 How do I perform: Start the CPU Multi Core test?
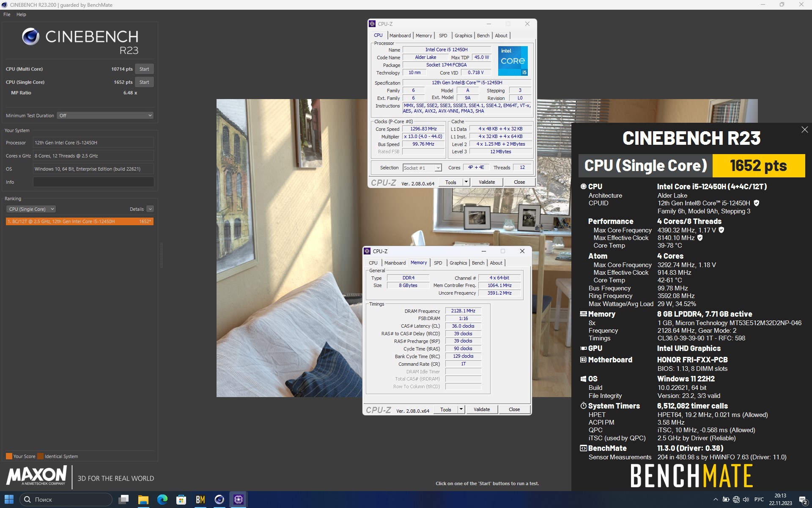(x=144, y=69)
